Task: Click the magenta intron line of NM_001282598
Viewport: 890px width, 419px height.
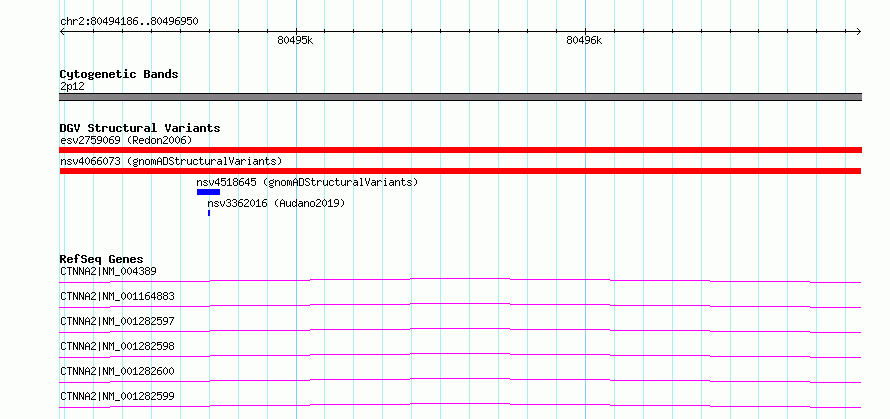Action: (x=460, y=355)
